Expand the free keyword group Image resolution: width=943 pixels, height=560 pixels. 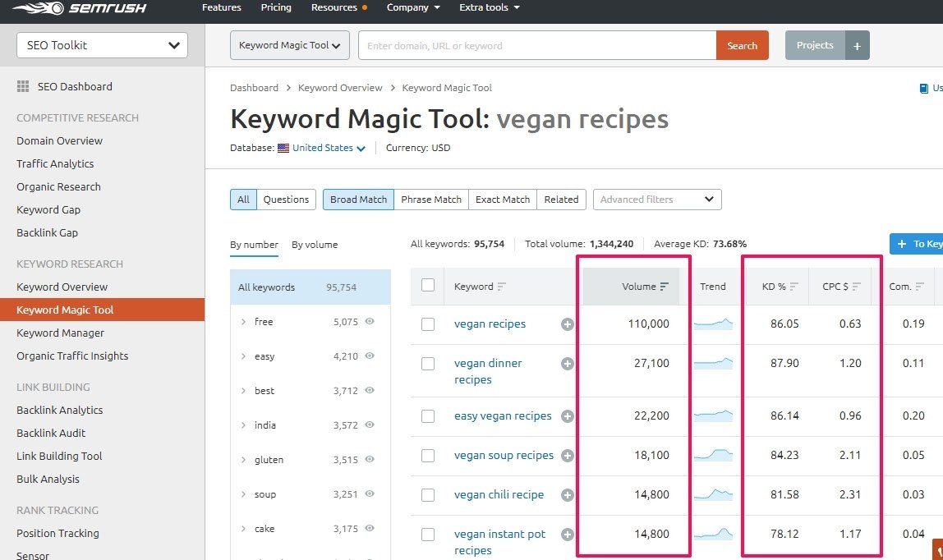(243, 322)
